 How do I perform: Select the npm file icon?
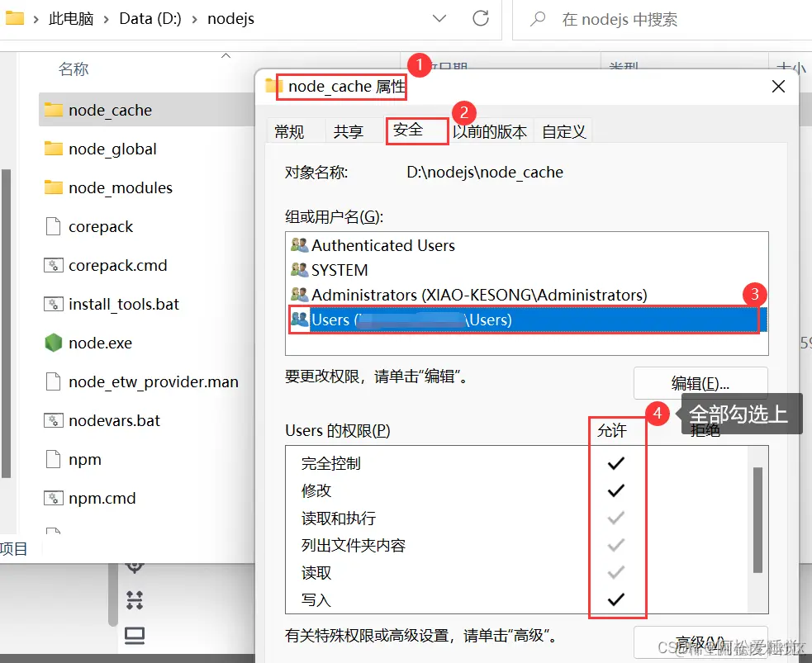coord(54,459)
